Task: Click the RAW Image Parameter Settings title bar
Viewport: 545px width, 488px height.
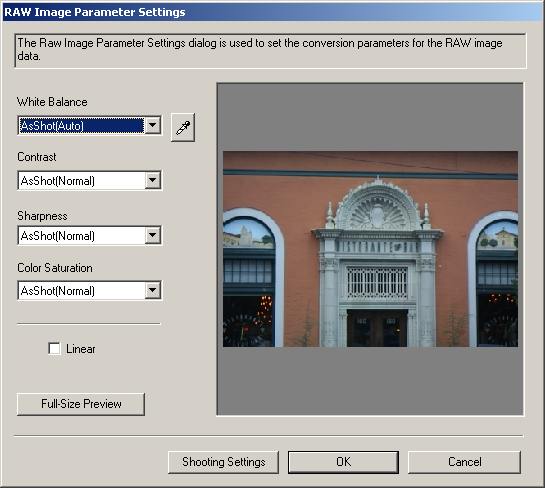Action: (x=272, y=12)
